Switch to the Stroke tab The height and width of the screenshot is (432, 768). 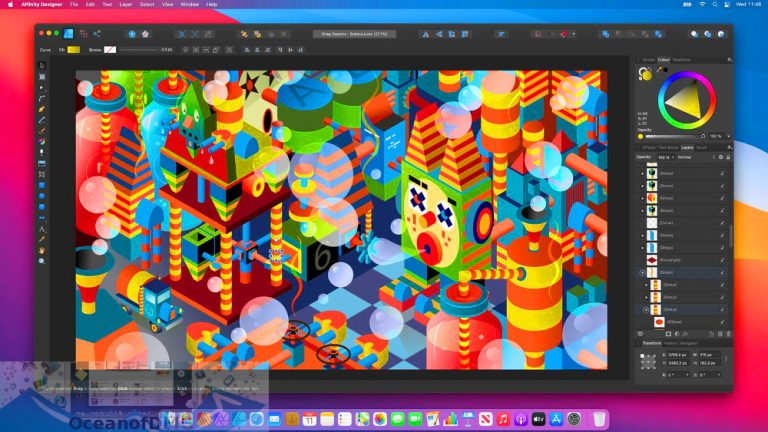tap(648, 60)
